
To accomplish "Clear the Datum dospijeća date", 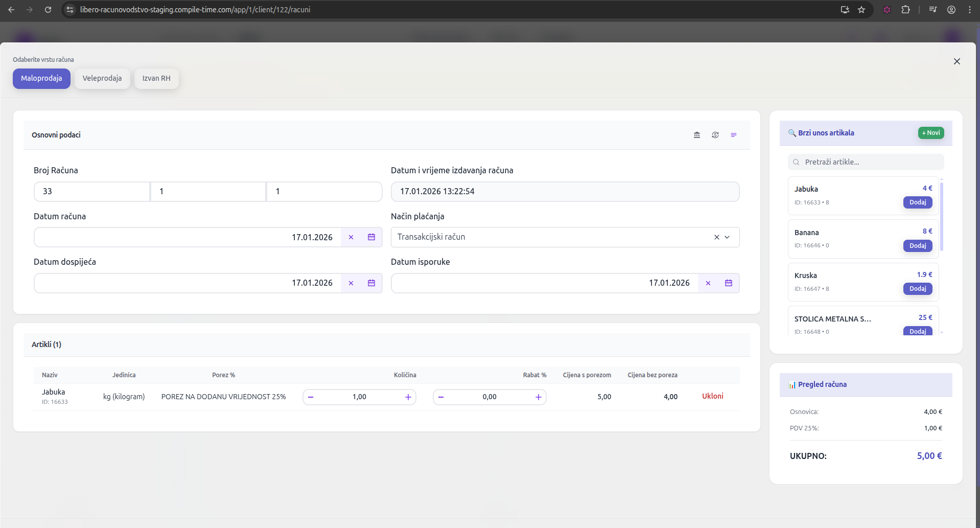I will (351, 283).
